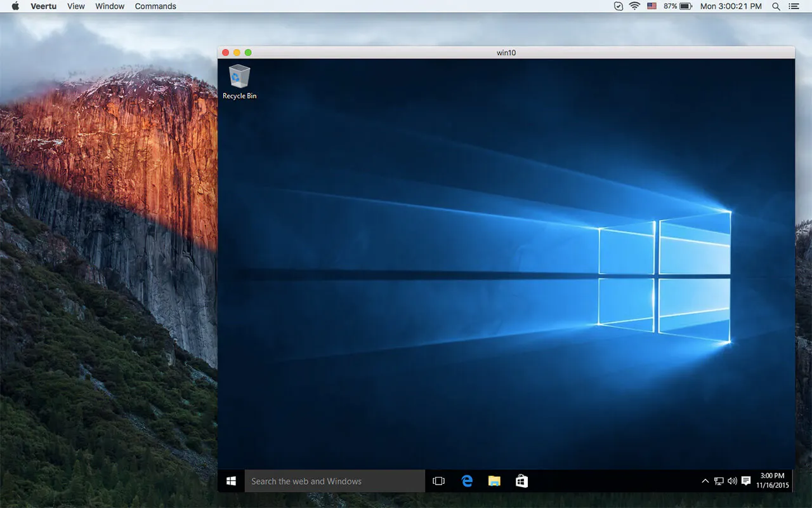Click the 87% battery status icon
This screenshot has width=812, height=508.
coord(678,6)
